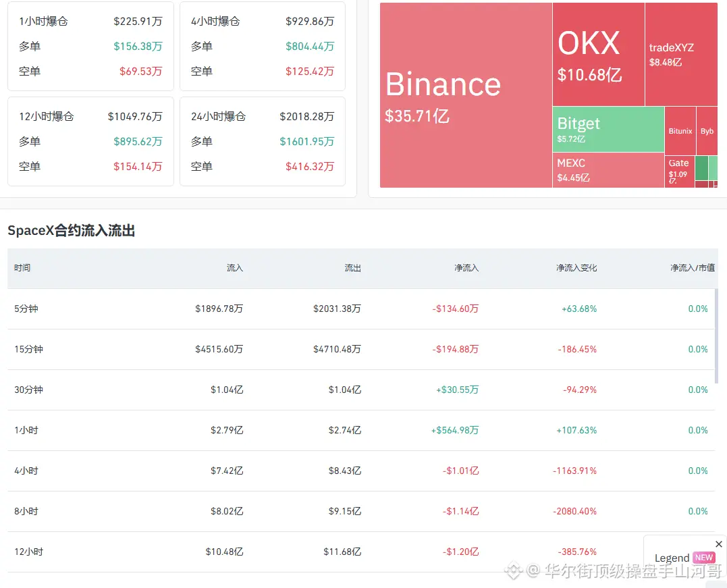The height and width of the screenshot is (588, 727).
Task: Sort by the 流入 column header
Action: click(235, 267)
